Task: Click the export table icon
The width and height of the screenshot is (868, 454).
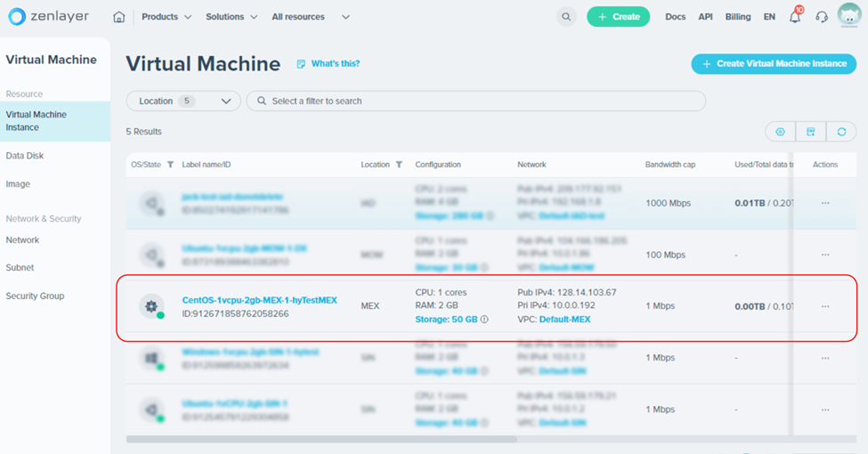Action: 810,132
